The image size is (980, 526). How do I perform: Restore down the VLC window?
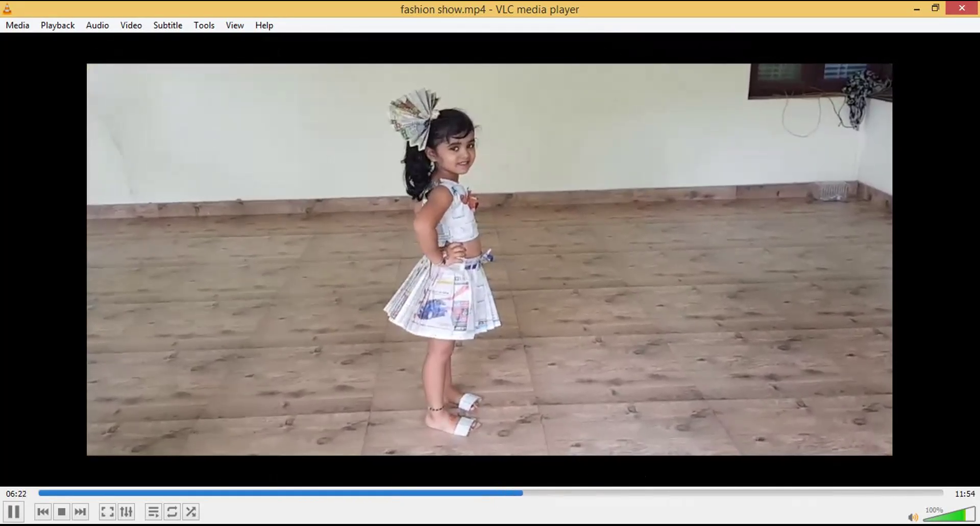point(935,9)
